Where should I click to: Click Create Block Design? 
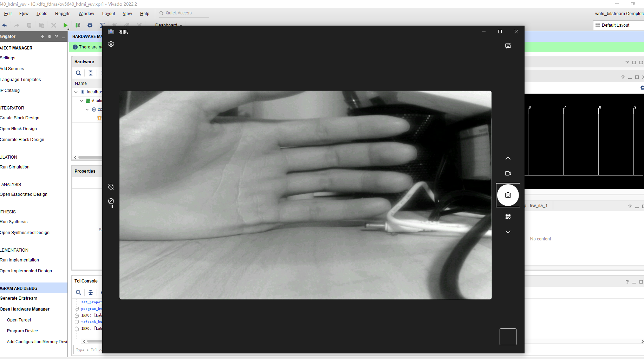coord(20,118)
